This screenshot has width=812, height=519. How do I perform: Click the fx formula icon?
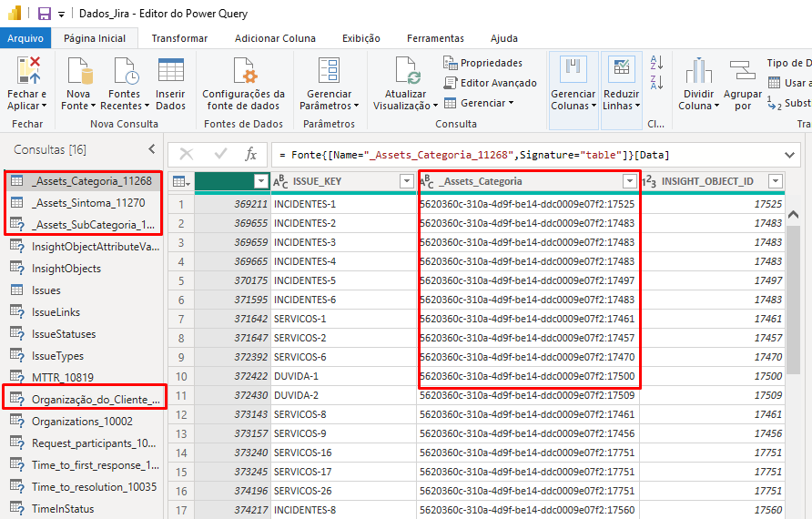click(x=250, y=155)
